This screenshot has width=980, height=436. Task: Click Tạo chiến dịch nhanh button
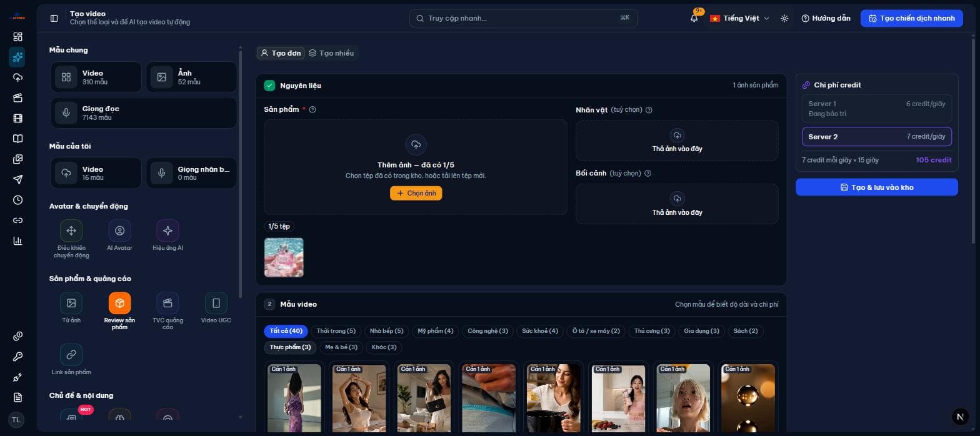pos(911,18)
